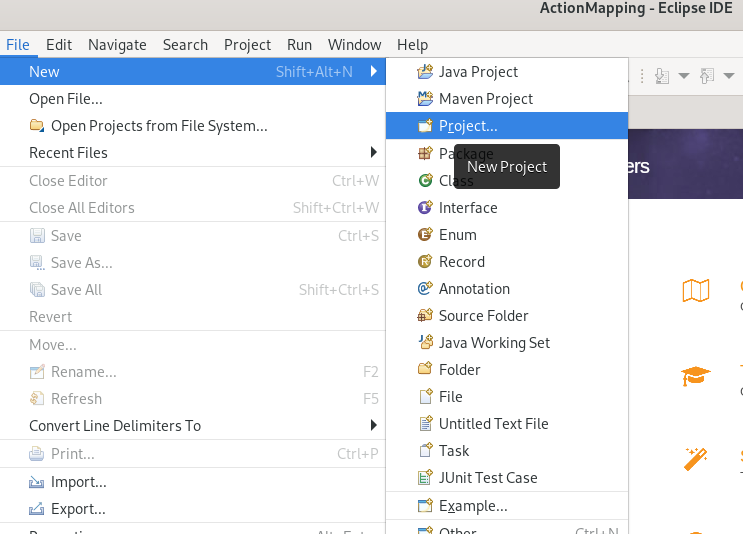This screenshot has width=743, height=534.
Task: Click the Enum icon
Action: coord(425,234)
